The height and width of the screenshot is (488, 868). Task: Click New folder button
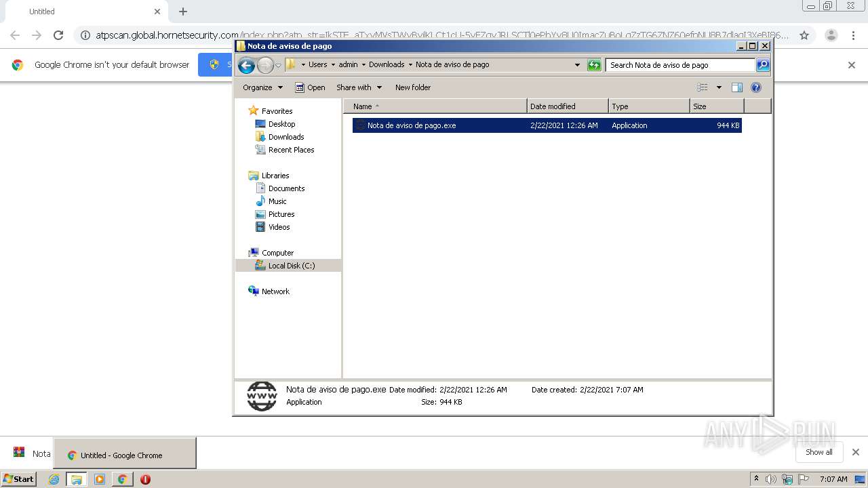[413, 87]
